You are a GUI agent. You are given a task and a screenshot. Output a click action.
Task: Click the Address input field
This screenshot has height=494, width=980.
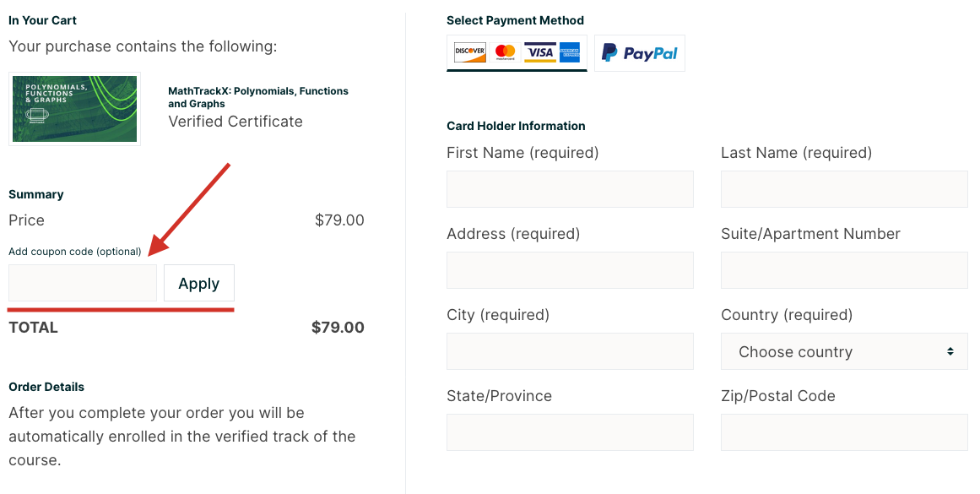pos(570,270)
